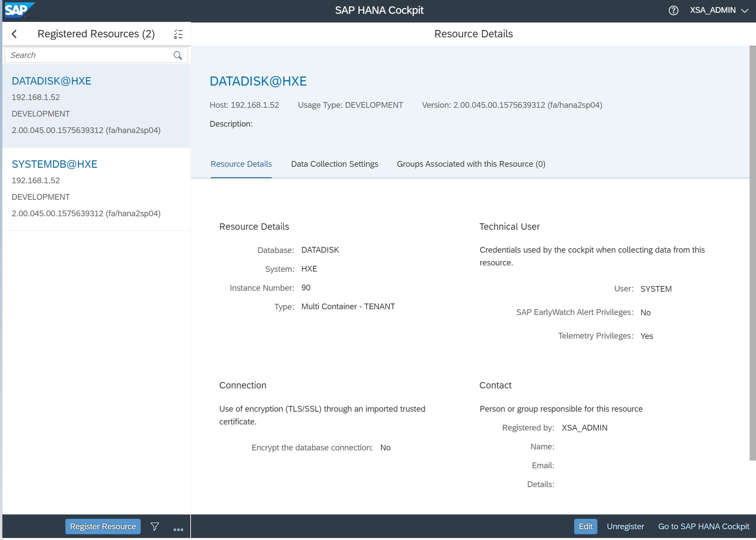Click Database value DATADISK

(x=320, y=250)
